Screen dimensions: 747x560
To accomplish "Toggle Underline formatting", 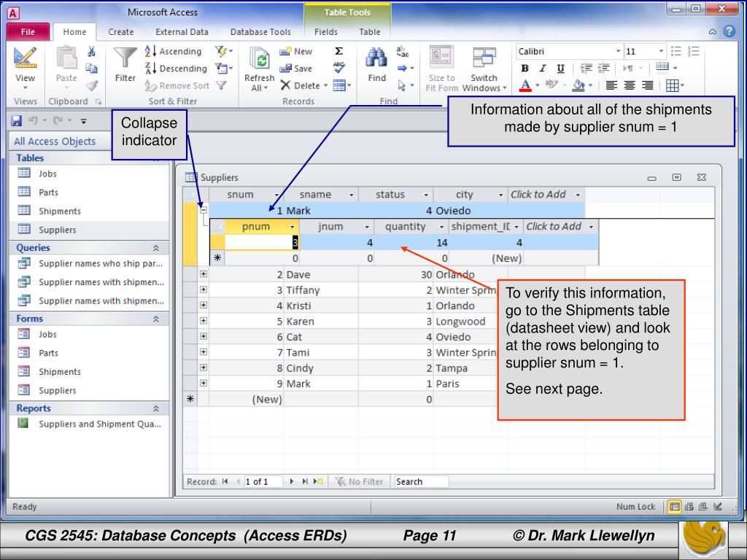I will [561, 69].
